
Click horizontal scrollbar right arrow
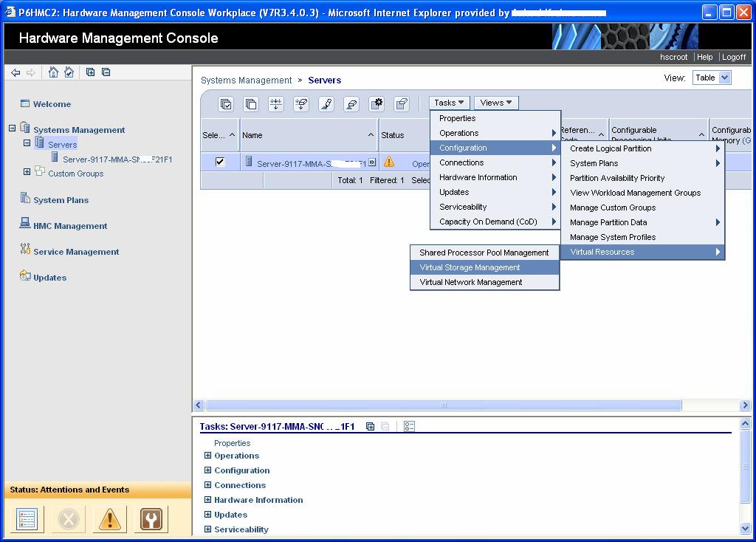(x=745, y=405)
